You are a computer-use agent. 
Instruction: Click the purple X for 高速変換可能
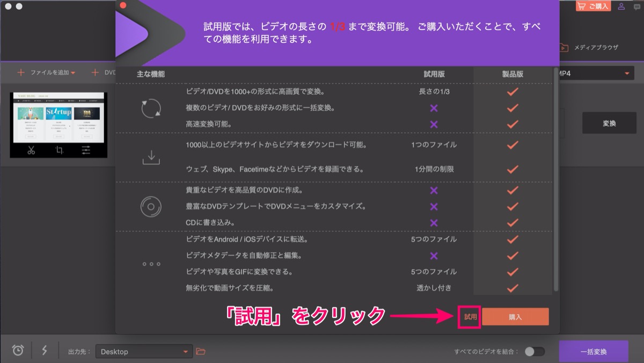pos(434,124)
